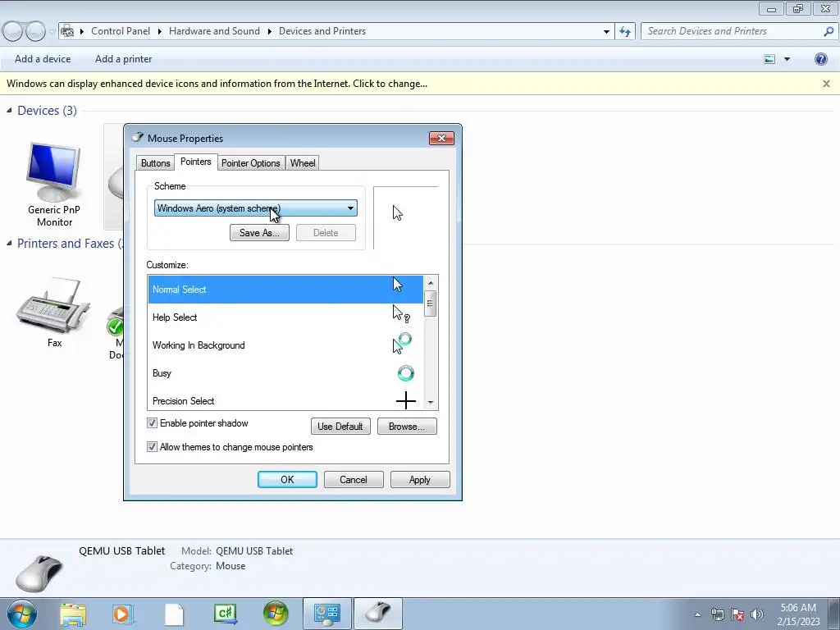Click Hardware and Sound breadcrumb

(214, 31)
